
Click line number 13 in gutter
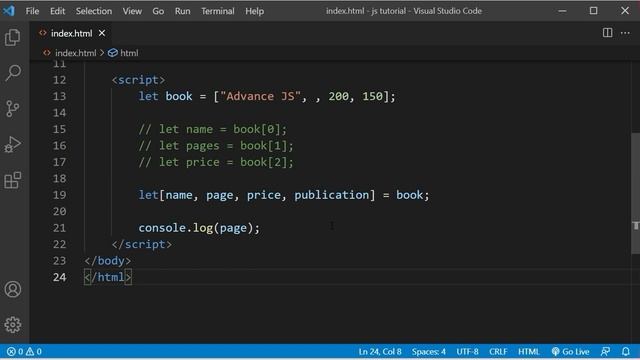pos(60,96)
